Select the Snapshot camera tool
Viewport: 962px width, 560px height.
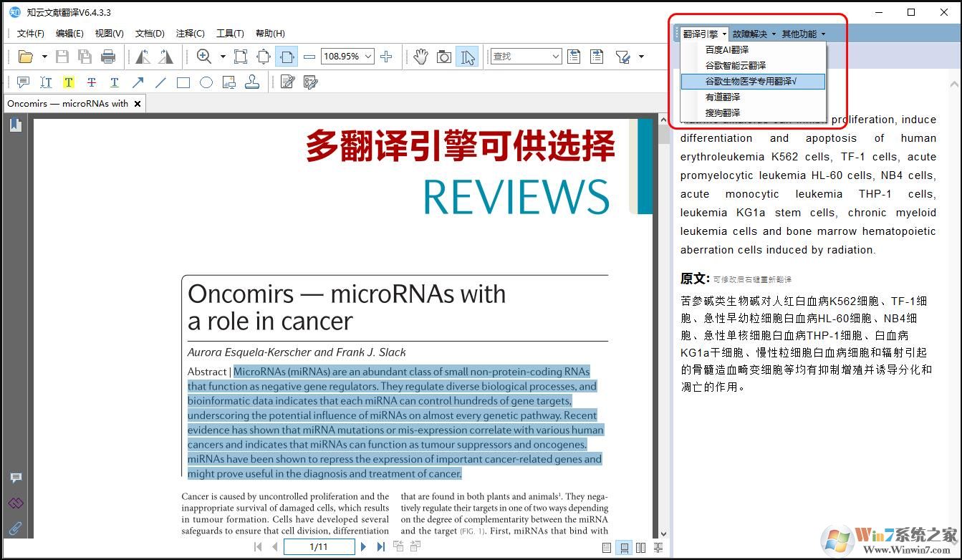click(444, 57)
